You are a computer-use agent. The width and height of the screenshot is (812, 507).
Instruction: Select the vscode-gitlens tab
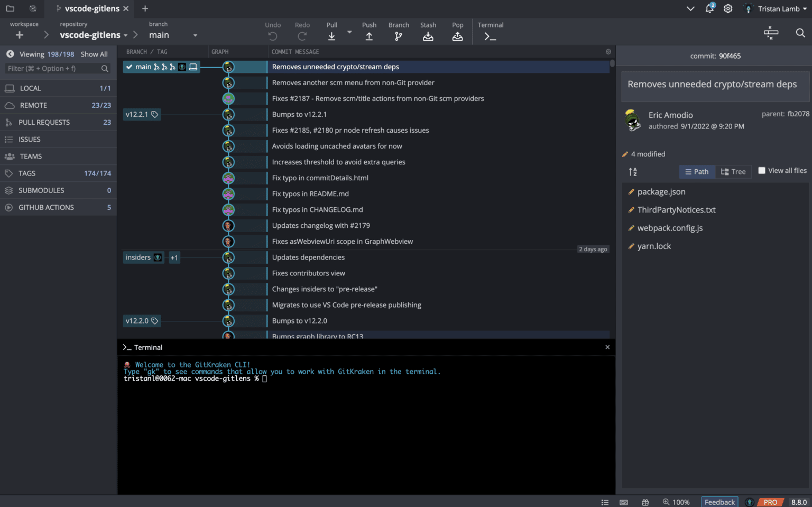[x=91, y=8]
